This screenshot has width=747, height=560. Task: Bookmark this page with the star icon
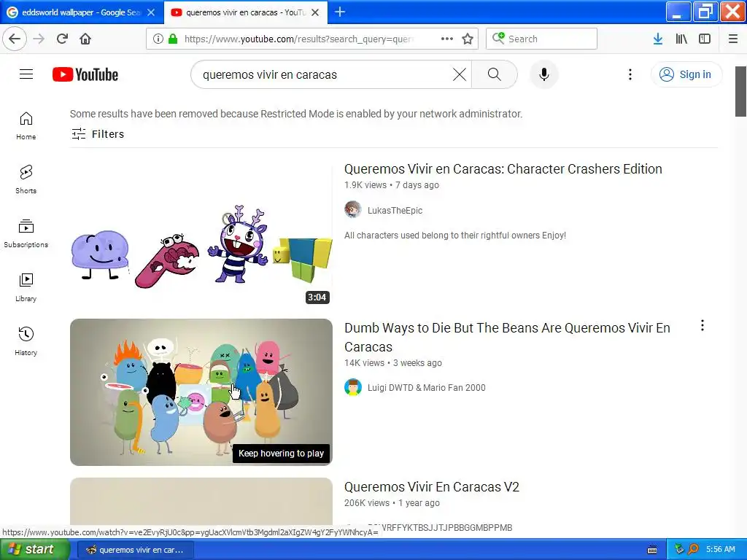(468, 39)
